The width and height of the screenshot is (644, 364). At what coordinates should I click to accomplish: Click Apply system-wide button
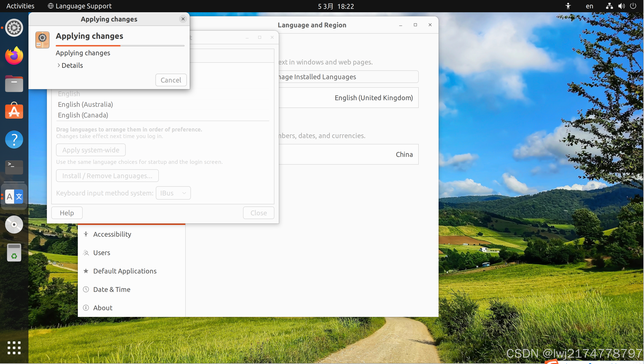pos(91,150)
